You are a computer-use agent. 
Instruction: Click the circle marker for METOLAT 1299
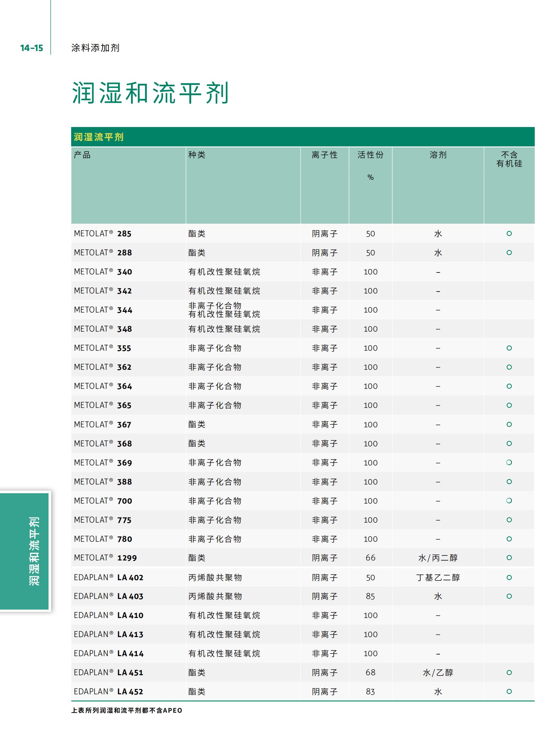click(x=509, y=558)
